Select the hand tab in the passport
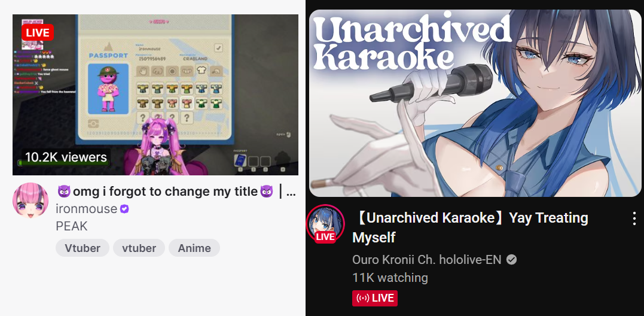This screenshot has height=316, width=644. coord(143,71)
